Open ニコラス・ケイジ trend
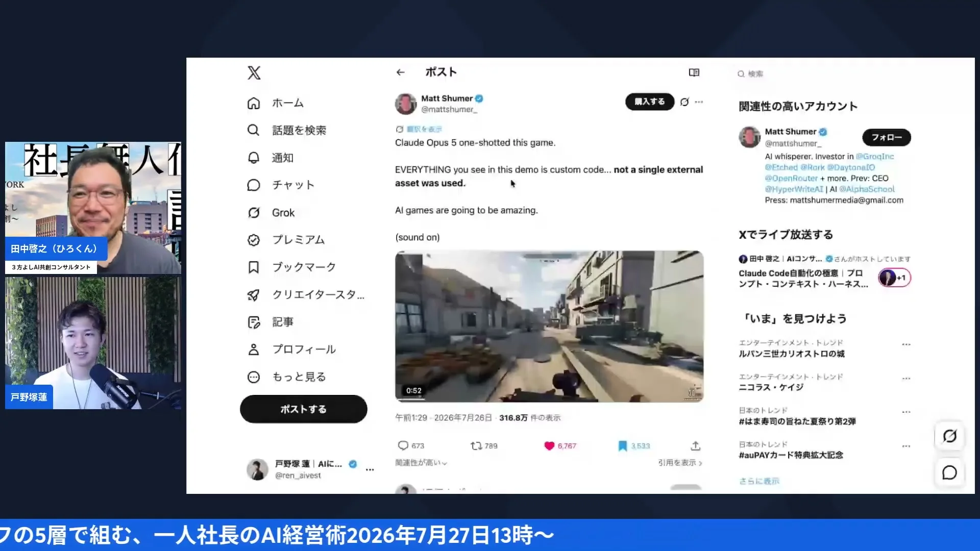Viewport: 980px width, 551px height. tap(771, 388)
